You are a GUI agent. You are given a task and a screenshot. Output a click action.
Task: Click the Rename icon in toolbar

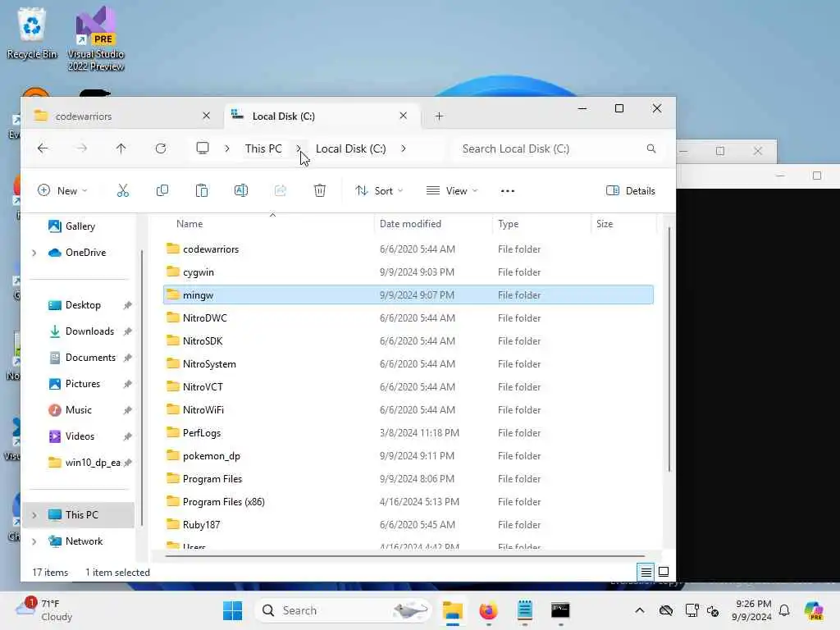241,190
